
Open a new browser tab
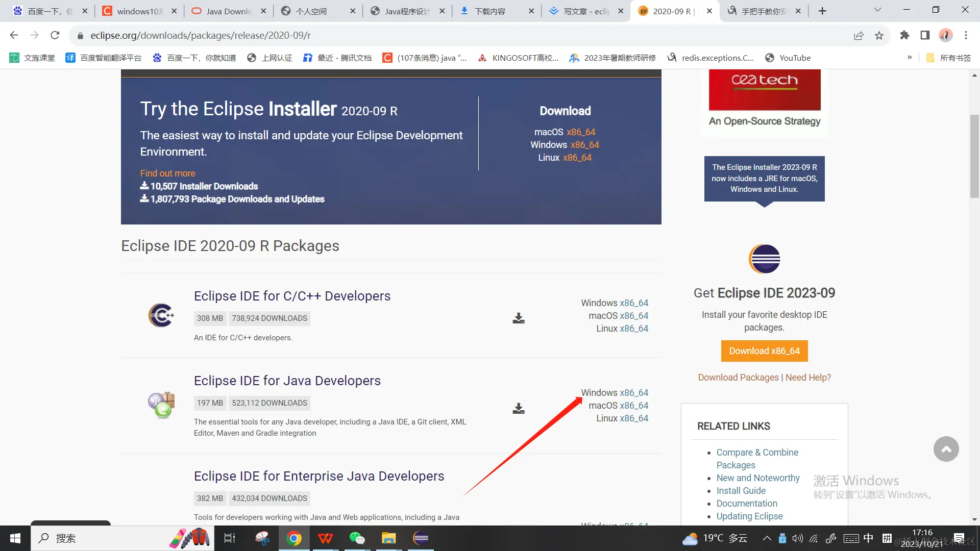(x=822, y=11)
